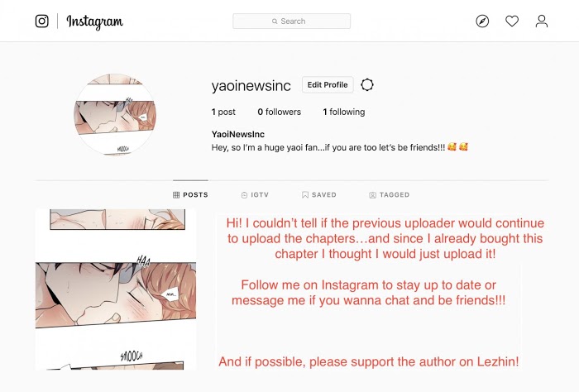Click the magnifier icon in search box
This screenshot has width=579, height=392.
click(275, 22)
